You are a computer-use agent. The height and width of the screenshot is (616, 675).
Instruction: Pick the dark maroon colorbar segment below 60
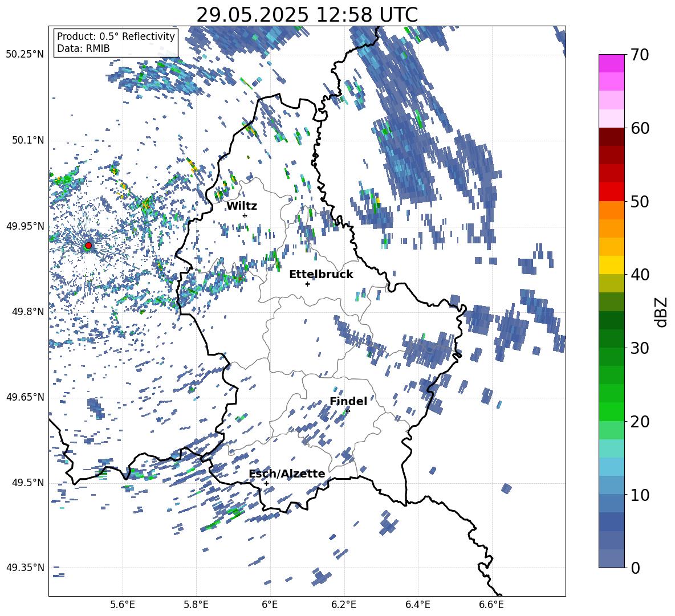(x=612, y=137)
